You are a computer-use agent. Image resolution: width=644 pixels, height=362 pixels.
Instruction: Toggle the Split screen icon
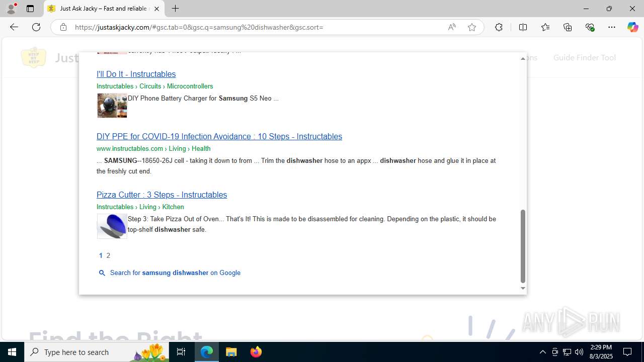(523, 27)
